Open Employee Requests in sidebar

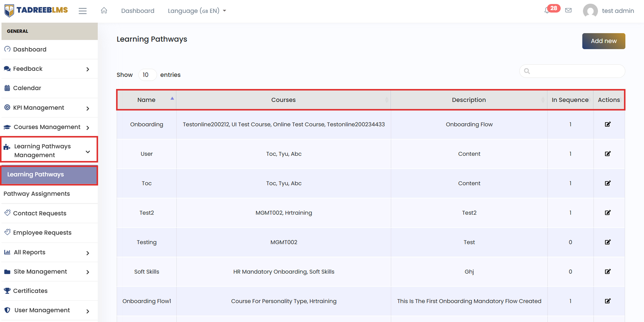click(x=42, y=233)
